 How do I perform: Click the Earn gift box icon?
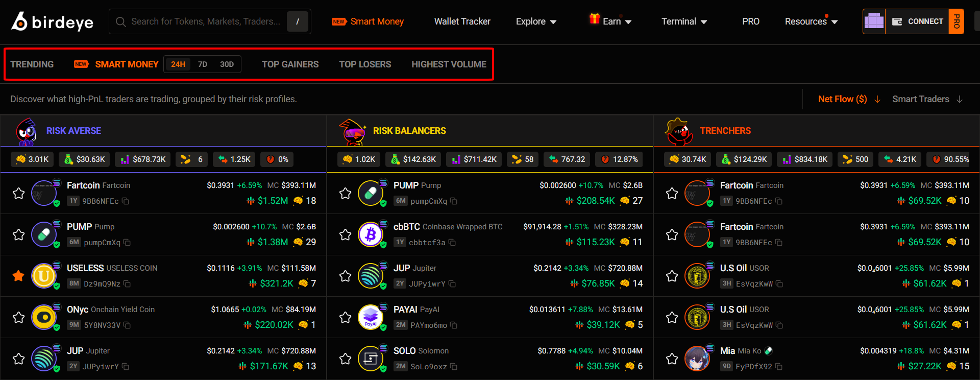click(x=595, y=19)
